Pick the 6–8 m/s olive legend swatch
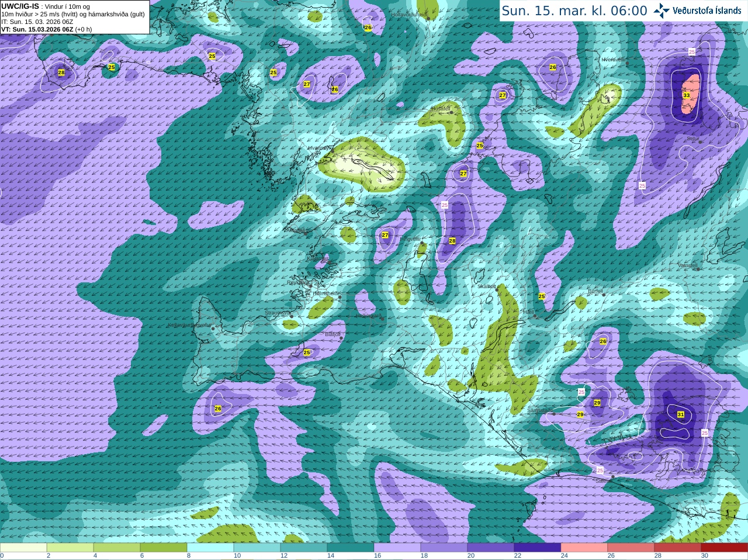The image size is (748, 560). [164, 548]
